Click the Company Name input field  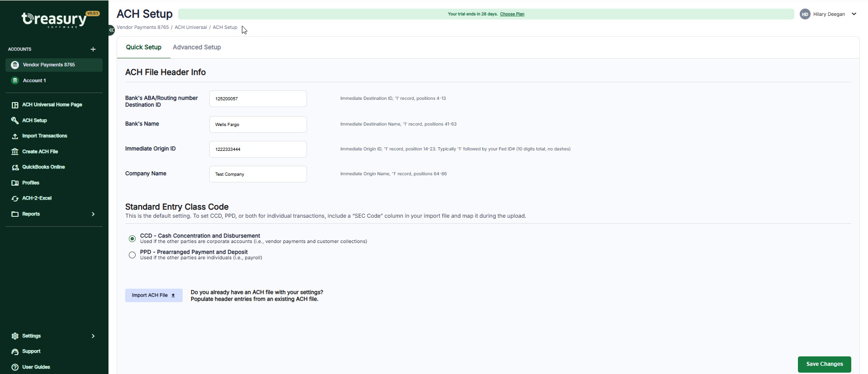[x=258, y=174]
